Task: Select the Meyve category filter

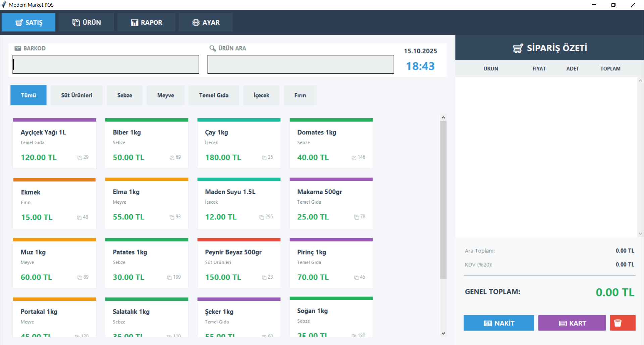Action: (165, 95)
